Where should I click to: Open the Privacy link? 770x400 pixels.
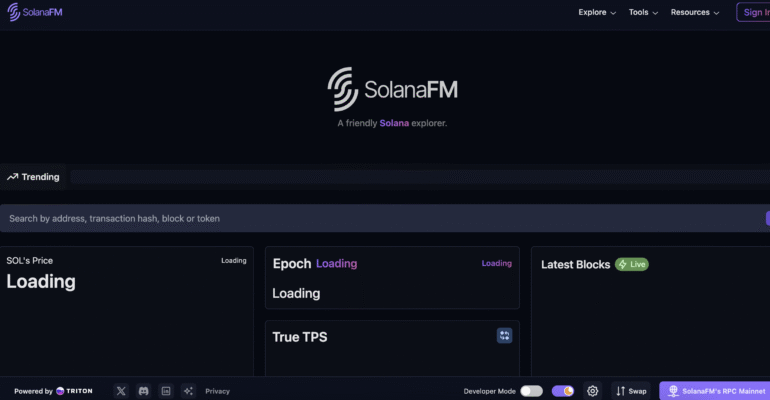coord(217,391)
